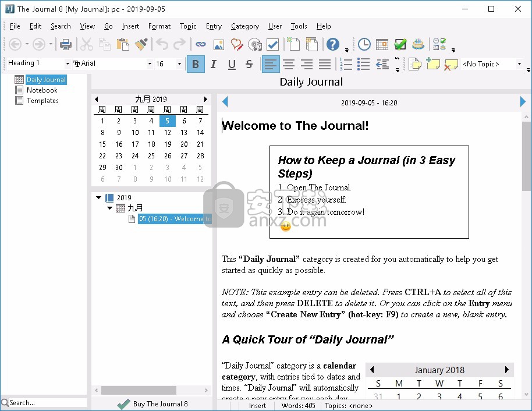Click the second new page icon in toolbar
This screenshot has width=532, height=411.
311,44
